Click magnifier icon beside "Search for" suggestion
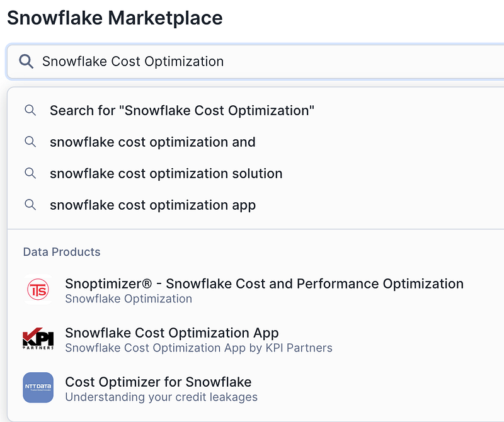 (x=30, y=110)
